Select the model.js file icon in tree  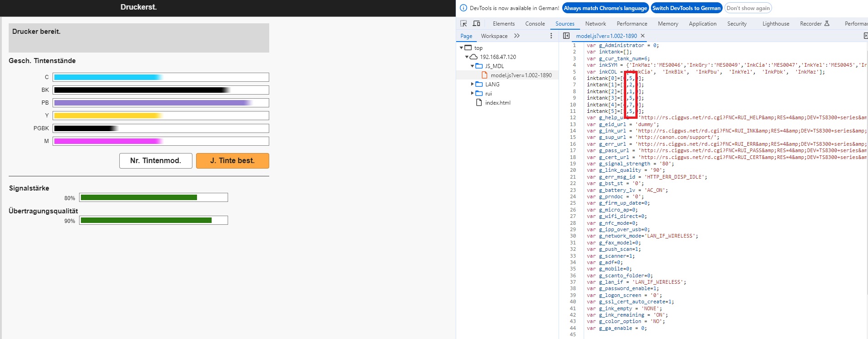485,75
